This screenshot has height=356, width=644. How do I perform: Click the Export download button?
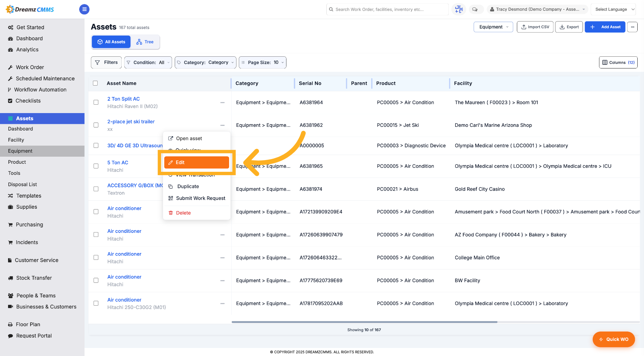[569, 27]
